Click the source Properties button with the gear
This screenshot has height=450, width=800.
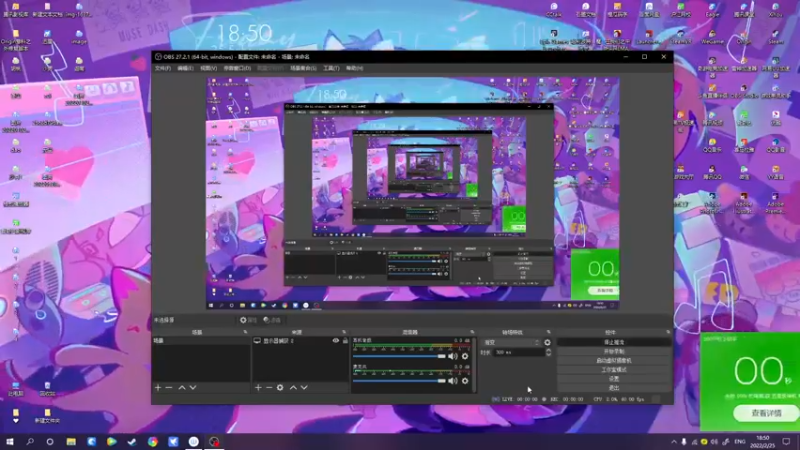coord(248,320)
